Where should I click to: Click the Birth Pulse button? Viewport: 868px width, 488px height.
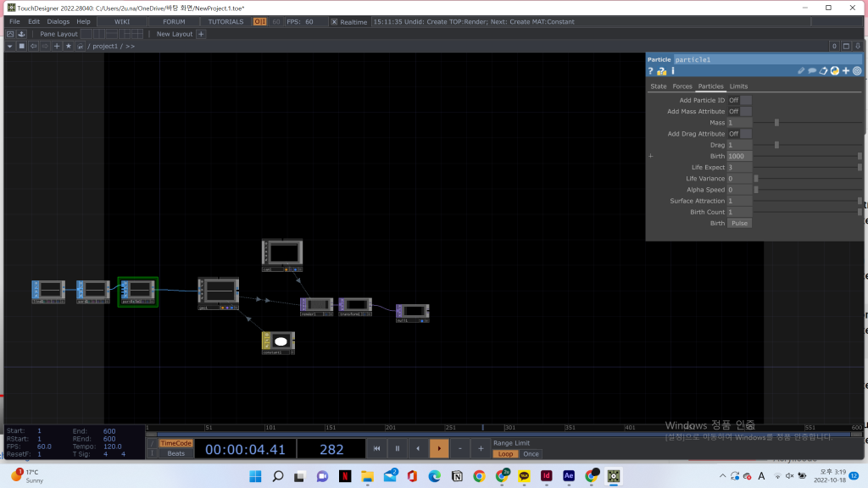point(739,223)
